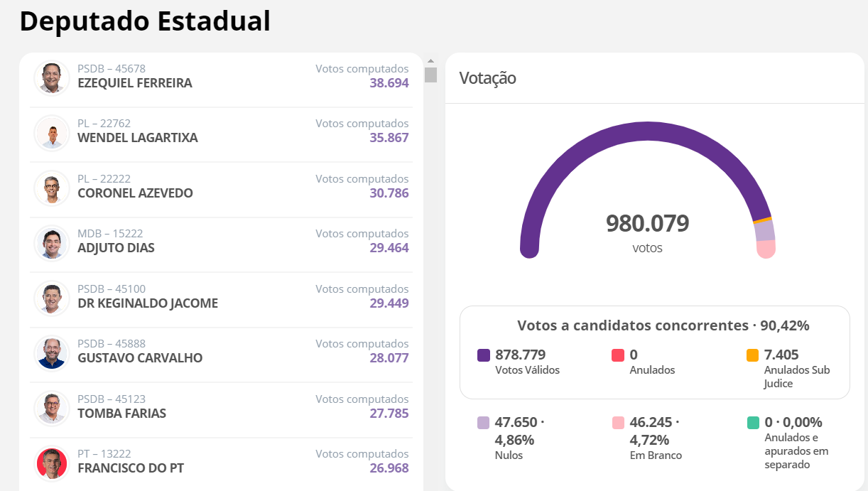Screen dimensions: 868x491
Task: Click the candidate list scrollbar thumb
Action: pos(430,75)
